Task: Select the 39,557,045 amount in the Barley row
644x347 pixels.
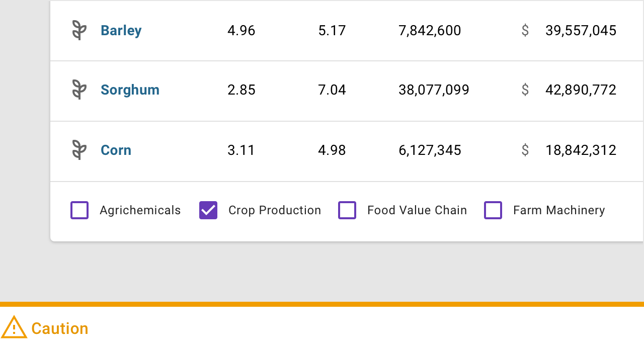Action: [581, 31]
